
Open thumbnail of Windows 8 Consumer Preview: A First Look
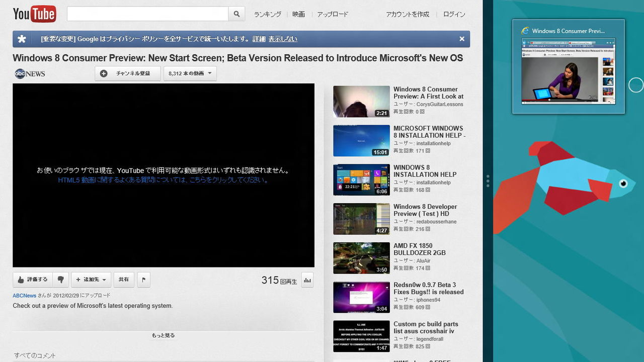point(361,102)
